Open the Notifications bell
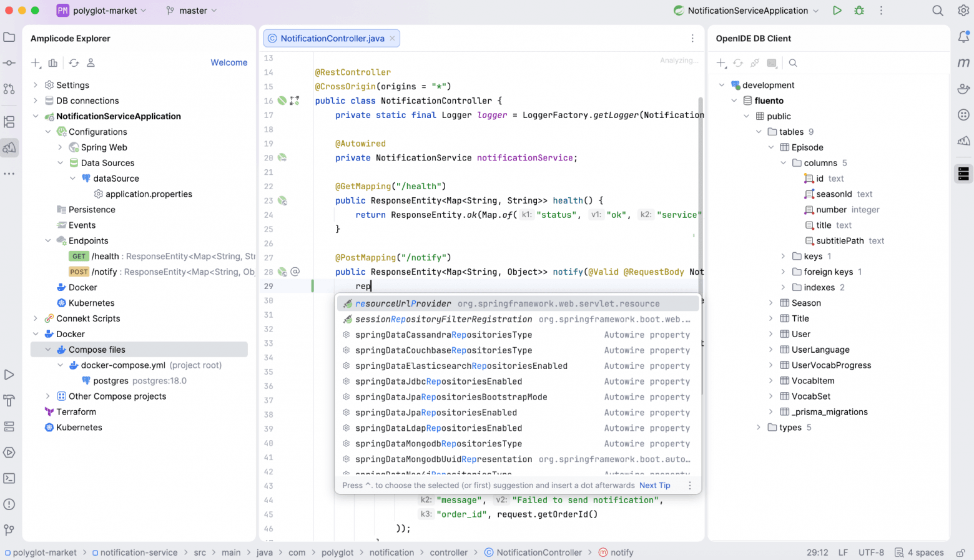The height and width of the screenshot is (560, 974). point(963,37)
